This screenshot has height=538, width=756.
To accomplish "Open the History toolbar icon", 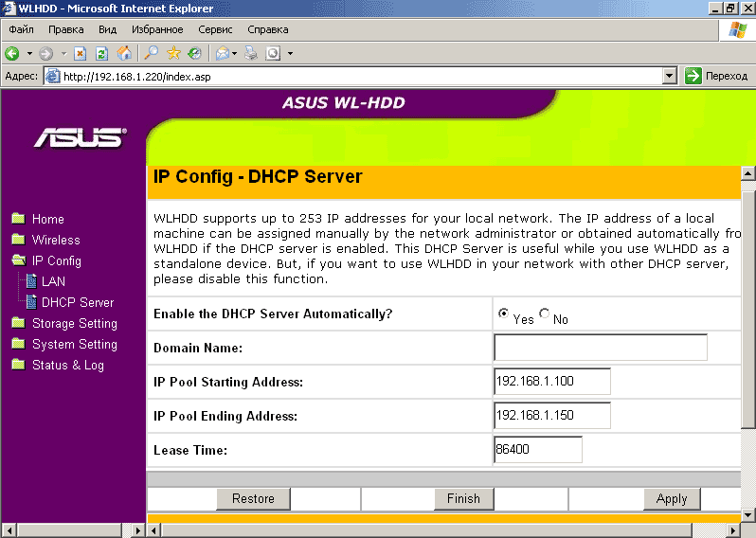I will point(195,53).
